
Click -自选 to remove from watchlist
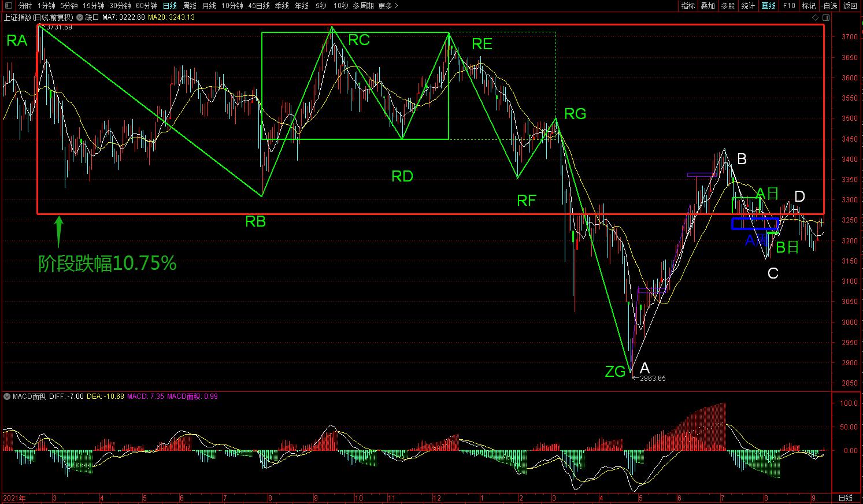(829, 6)
